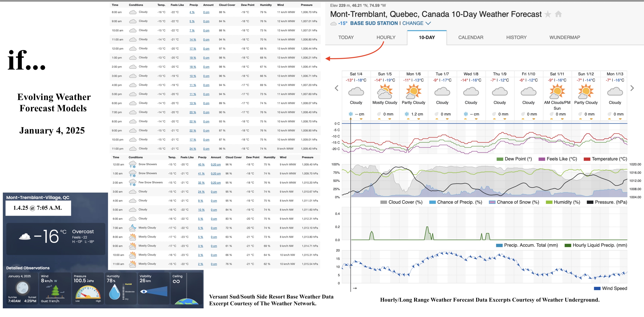Toggle the Pressure (hPa) legend entry
Screen dimensions: 644x317
(x=607, y=202)
